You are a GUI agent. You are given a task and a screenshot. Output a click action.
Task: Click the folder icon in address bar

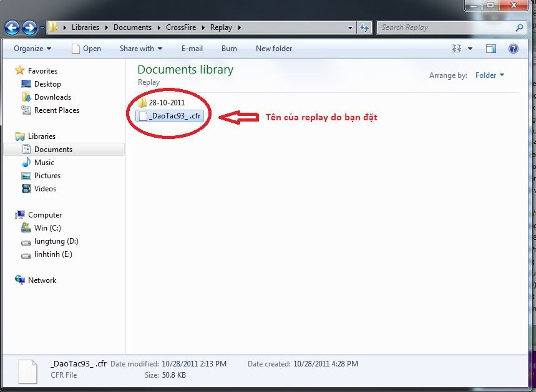click(x=53, y=27)
